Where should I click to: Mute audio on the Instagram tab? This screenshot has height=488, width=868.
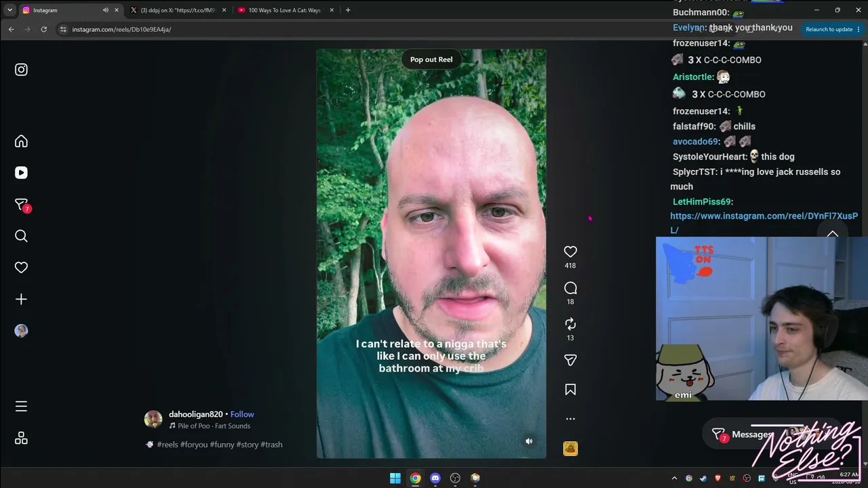pos(105,10)
